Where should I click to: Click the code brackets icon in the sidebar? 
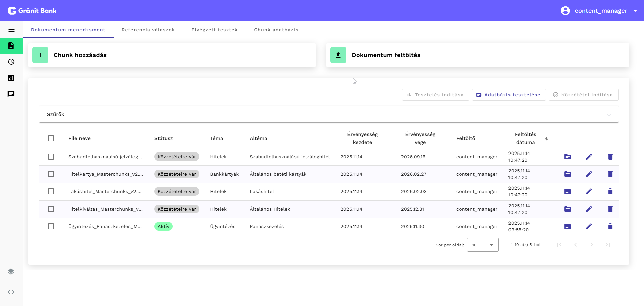[x=11, y=292]
